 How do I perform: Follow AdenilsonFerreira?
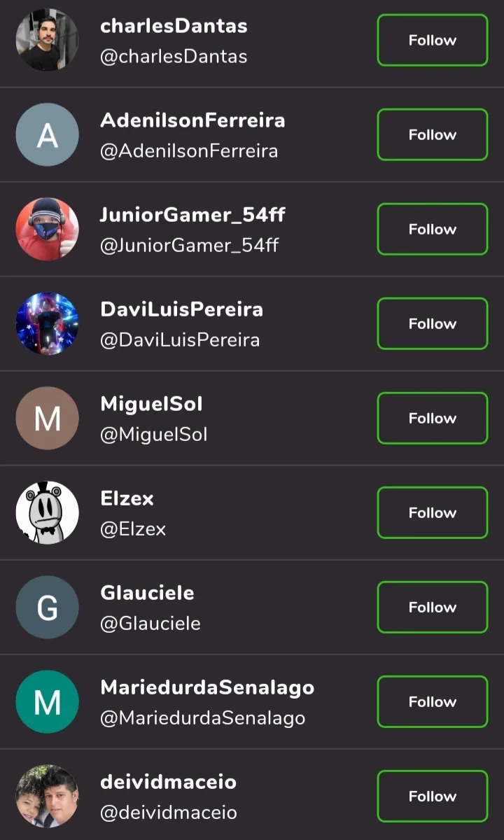tap(432, 135)
